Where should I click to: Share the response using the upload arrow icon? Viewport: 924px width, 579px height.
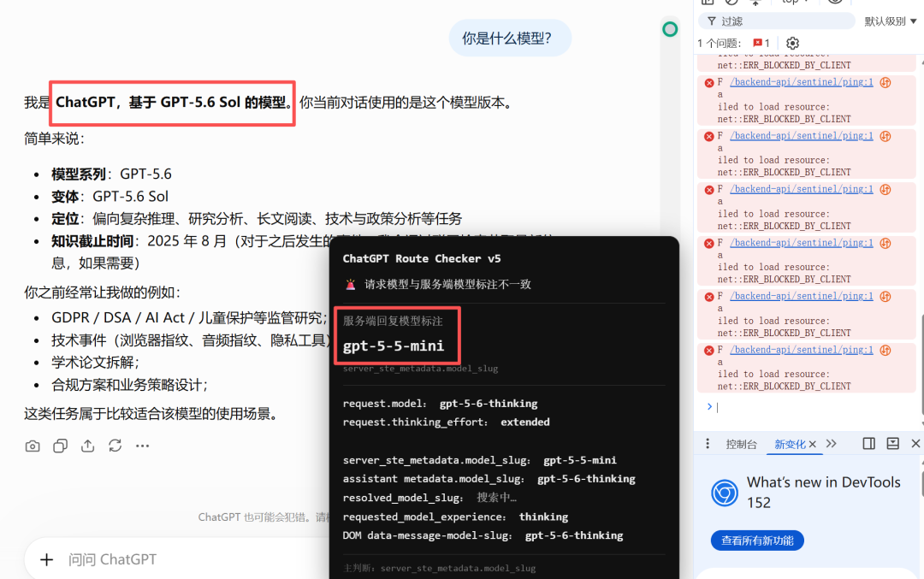pos(87,446)
